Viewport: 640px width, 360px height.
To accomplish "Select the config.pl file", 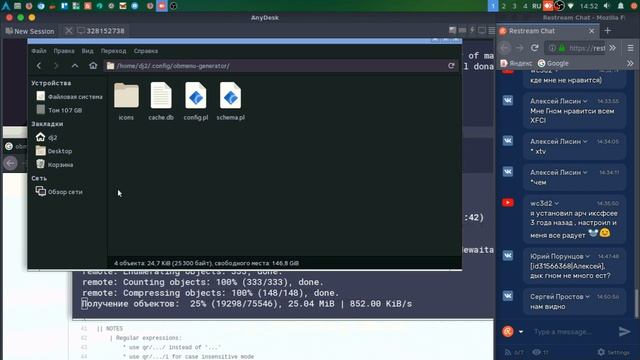I will click(196, 101).
